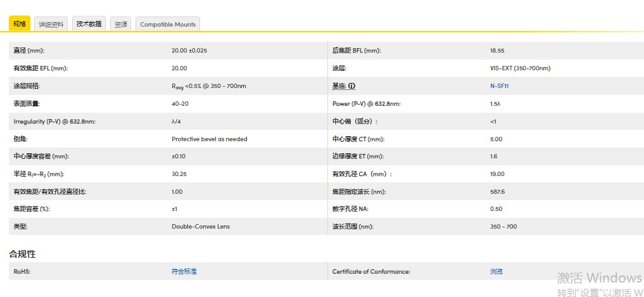Click the 数字孔径 NA label
The width and height of the screenshot is (644, 297).
pyautogui.click(x=350, y=209)
